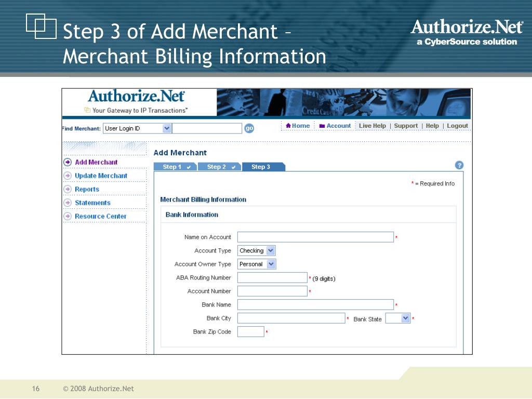Click the Name on Account field
Viewport: 532px width, 399px height.
pos(315,237)
